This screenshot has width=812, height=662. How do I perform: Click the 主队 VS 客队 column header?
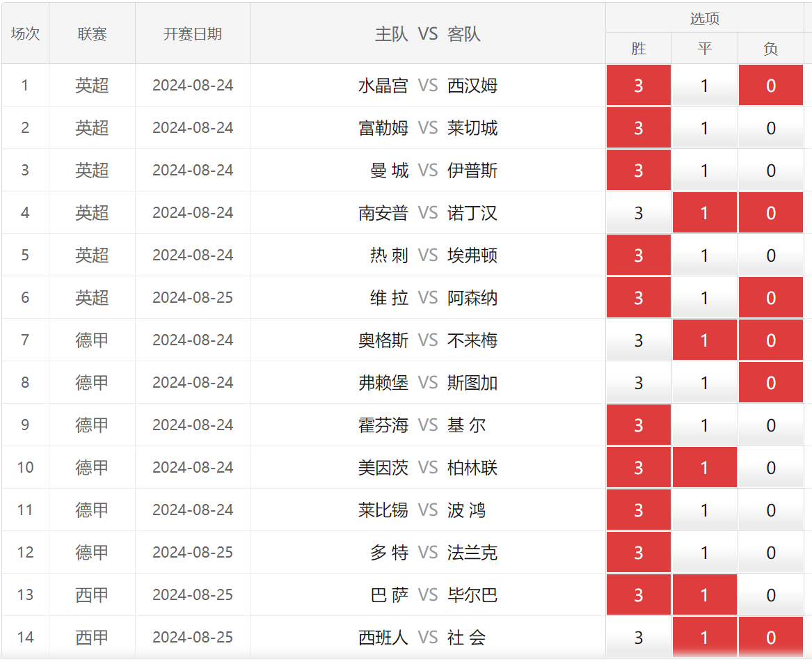click(428, 33)
